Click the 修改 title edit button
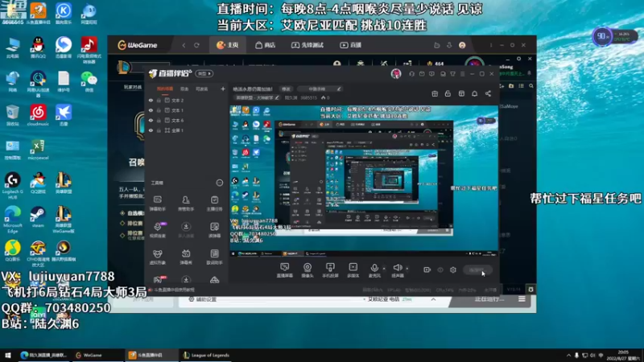 [x=287, y=88]
